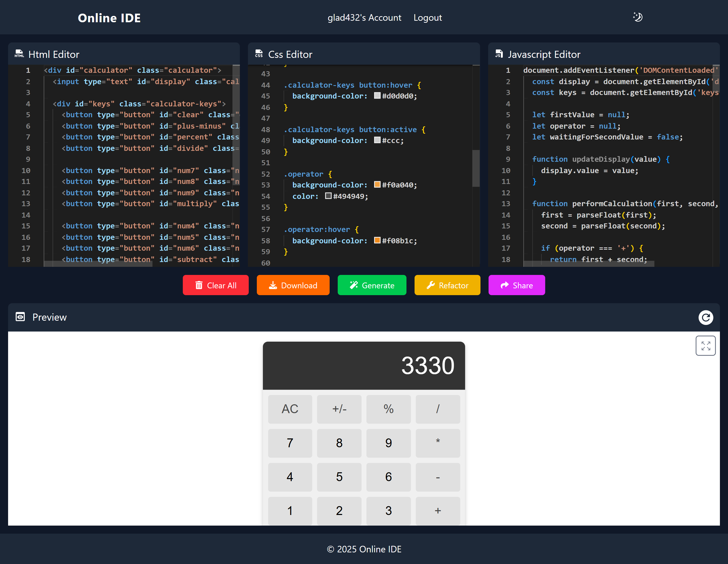This screenshot has width=728, height=564.
Task: Click the 9 calculator key
Action: click(388, 443)
